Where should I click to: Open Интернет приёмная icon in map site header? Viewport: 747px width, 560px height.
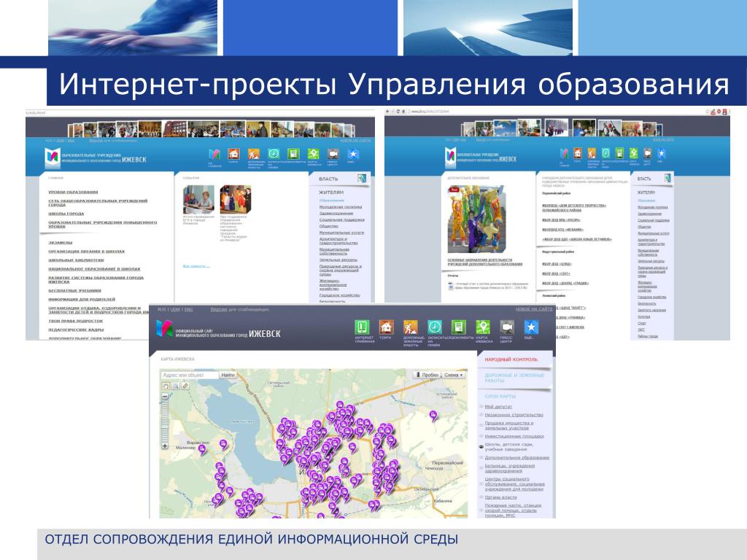click(362, 327)
